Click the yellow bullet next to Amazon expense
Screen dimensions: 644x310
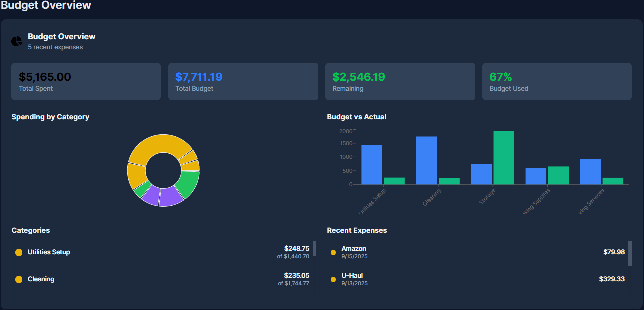[x=333, y=252]
